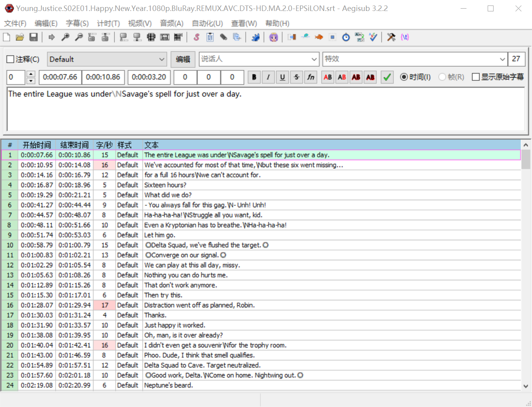Pick secondary color with second AB button
The image size is (532, 407).
pyautogui.click(x=342, y=77)
